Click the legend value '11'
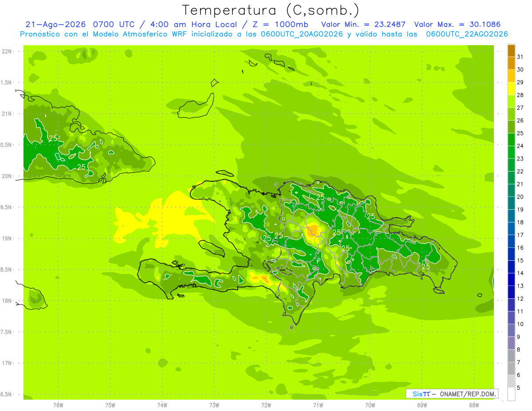 [x=520, y=312]
